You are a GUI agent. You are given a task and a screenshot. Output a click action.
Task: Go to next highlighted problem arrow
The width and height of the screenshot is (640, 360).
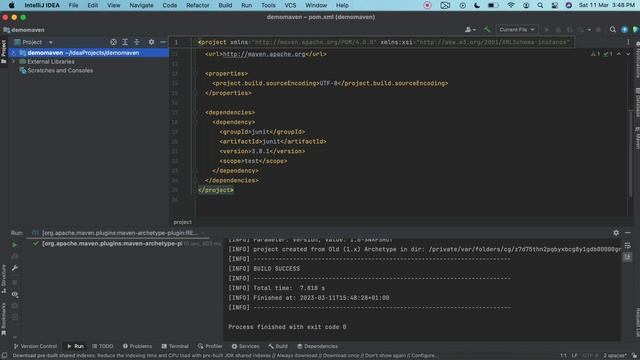(x=628, y=54)
